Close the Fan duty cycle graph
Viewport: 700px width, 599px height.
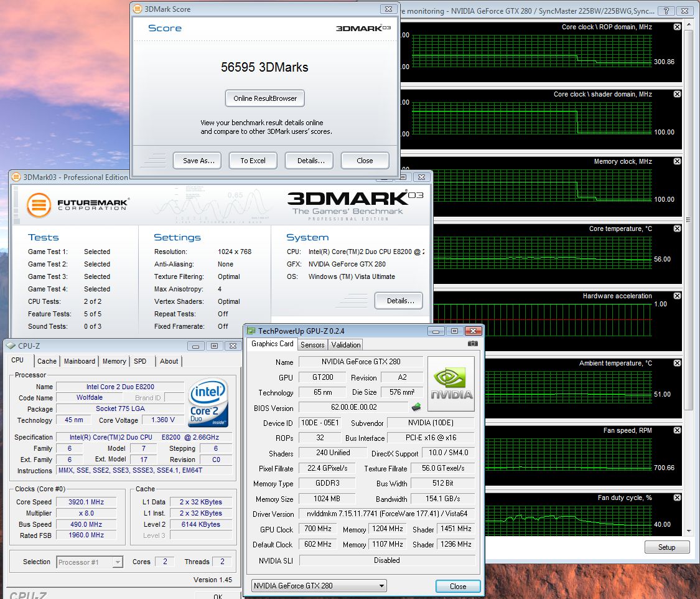[677, 498]
